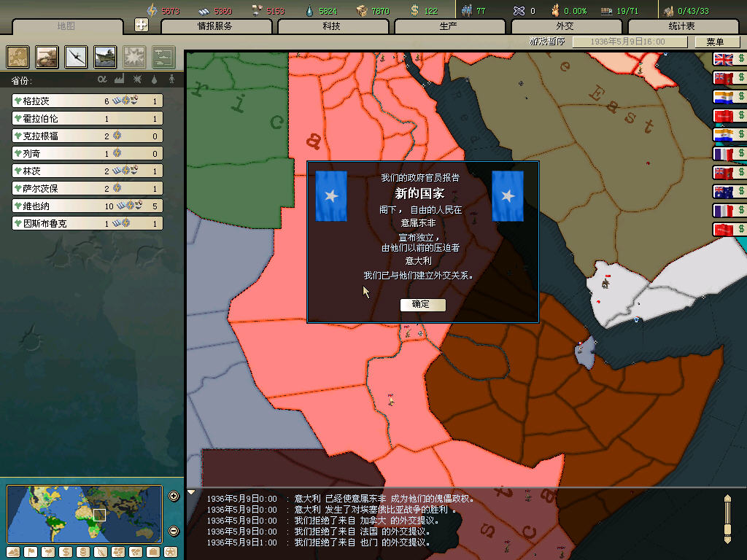Toggle the star map mode button
Image resolution: width=747 pixels, height=560 pixels.
pyautogui.click(x=171, y=551)
